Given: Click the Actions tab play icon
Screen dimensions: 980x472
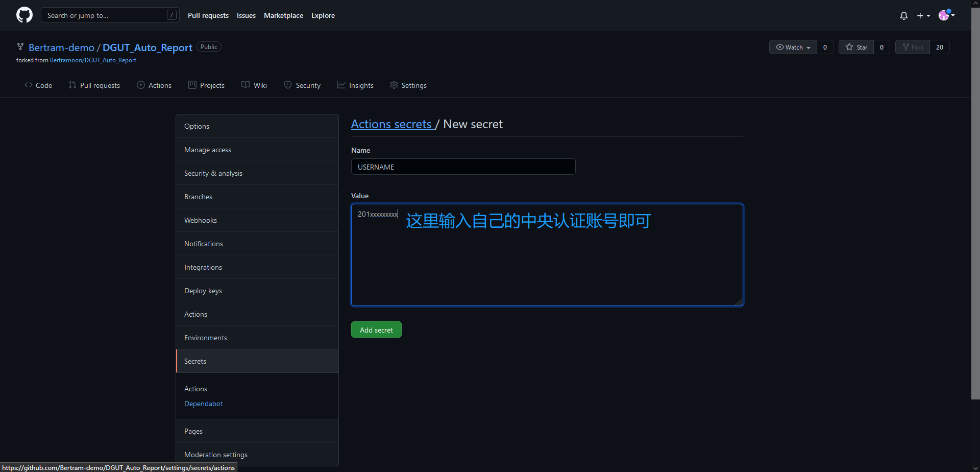Looking at the screenshot, I should click(x=141, y=85).
